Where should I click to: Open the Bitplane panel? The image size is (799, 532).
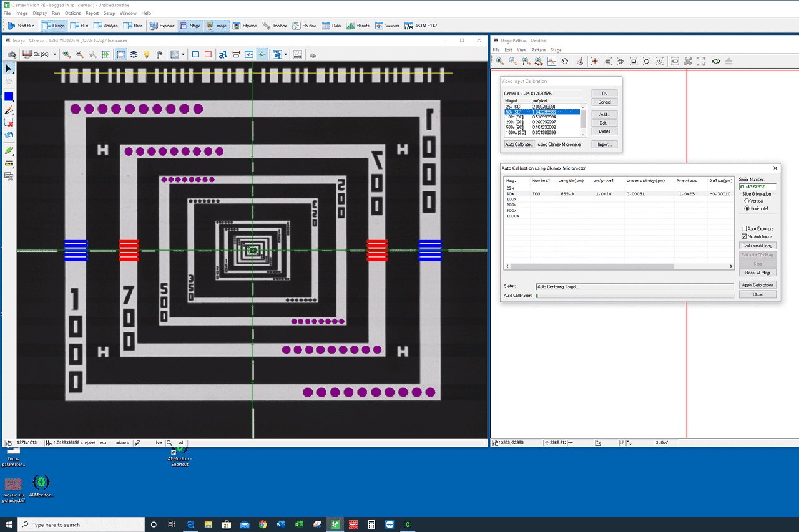(x=245, y=26)
